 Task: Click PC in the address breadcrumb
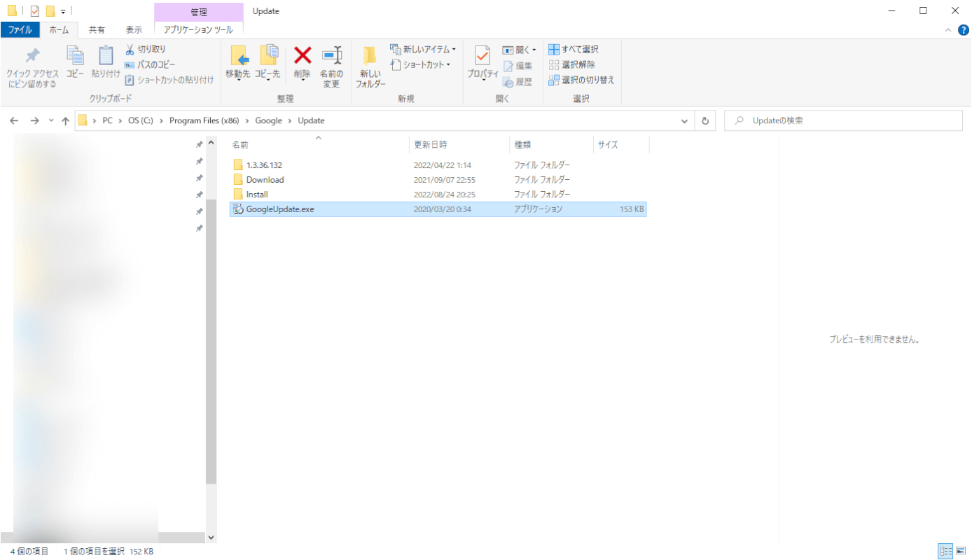point(107,120)
